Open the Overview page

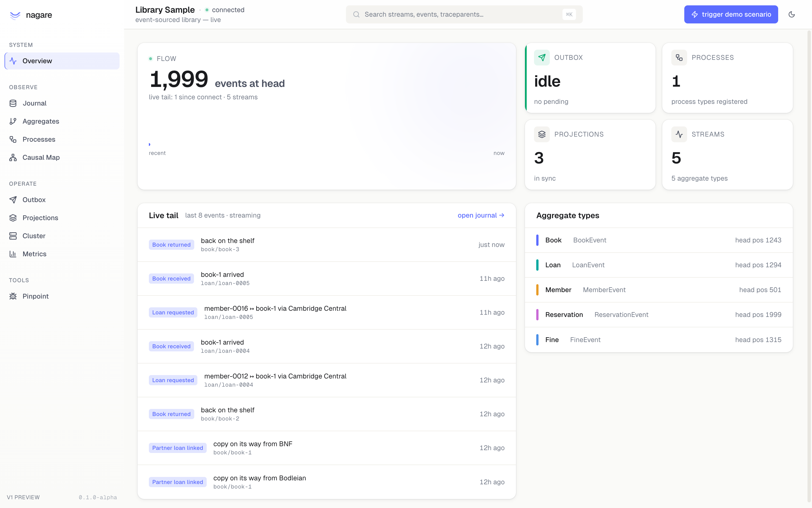(x=62, y=61)
